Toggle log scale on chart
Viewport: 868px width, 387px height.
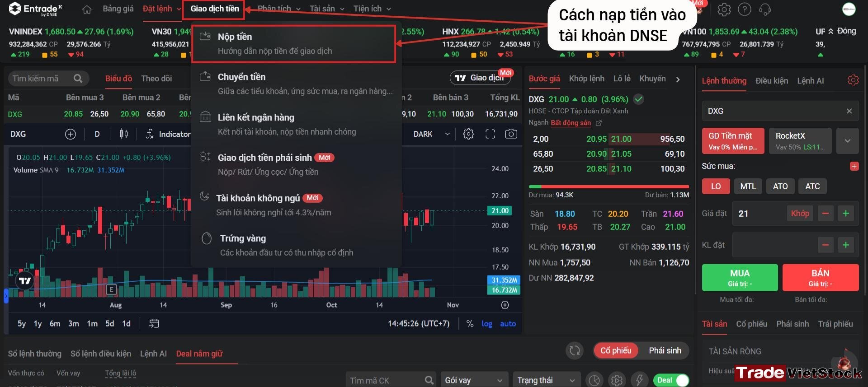tap(486, 324)
